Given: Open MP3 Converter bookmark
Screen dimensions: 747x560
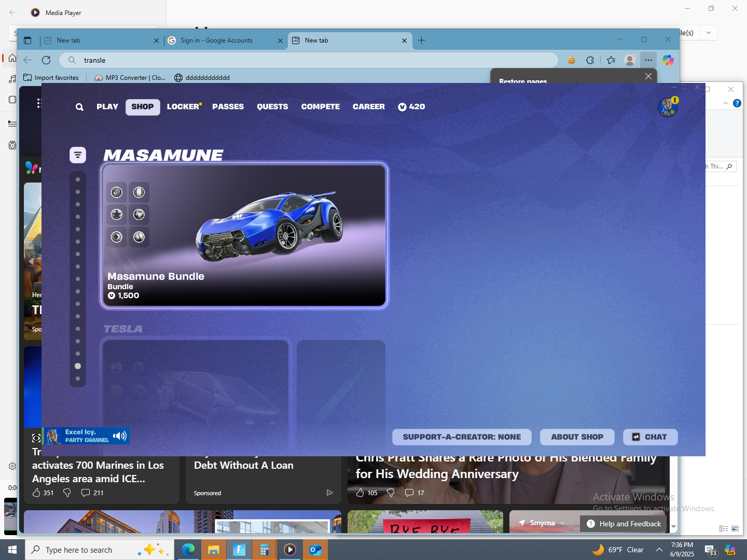Looking at the screenshot, I should (130, 78).
